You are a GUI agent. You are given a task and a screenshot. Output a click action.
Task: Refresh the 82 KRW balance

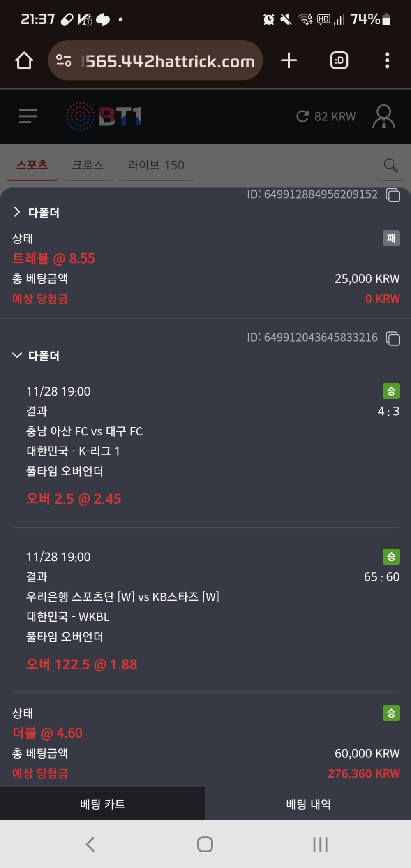302,116
